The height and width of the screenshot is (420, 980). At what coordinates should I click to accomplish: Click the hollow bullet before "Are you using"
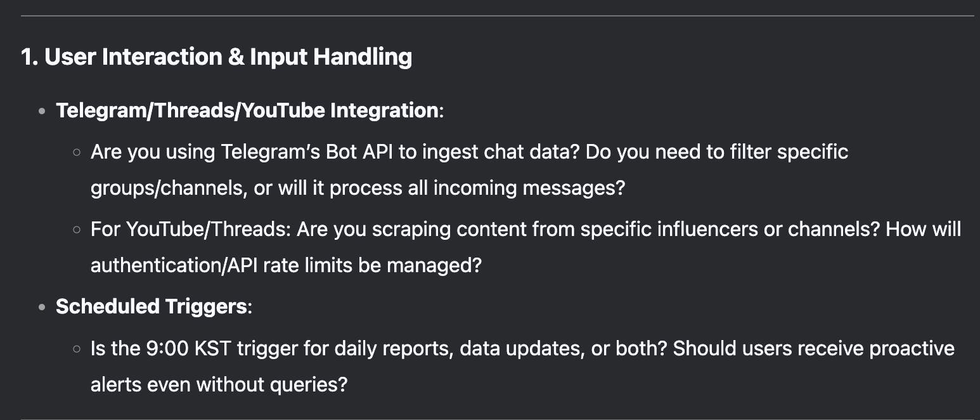pyautogui.click(x=77, y=152)
